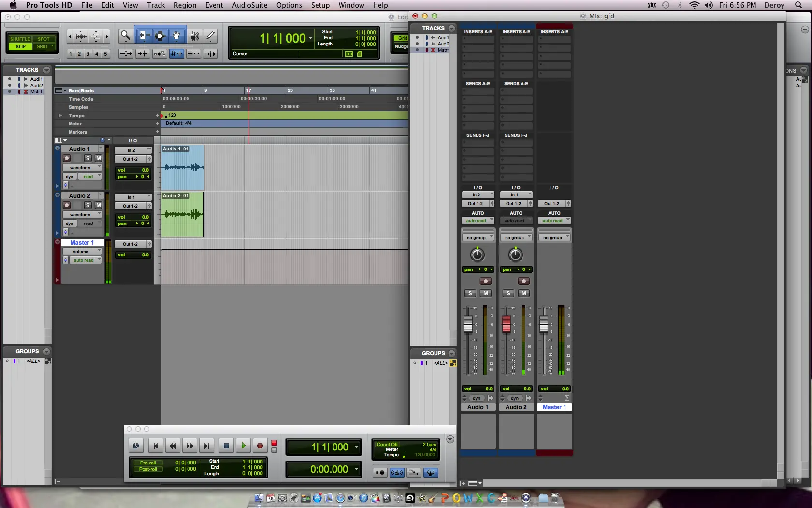Select the Scrubber speaker tool

[x=195, y=35]
